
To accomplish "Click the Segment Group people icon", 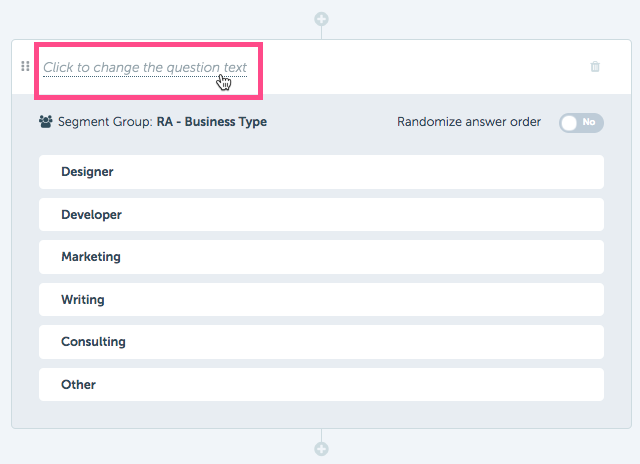I will pyautogui.click(x=46, y=122).
